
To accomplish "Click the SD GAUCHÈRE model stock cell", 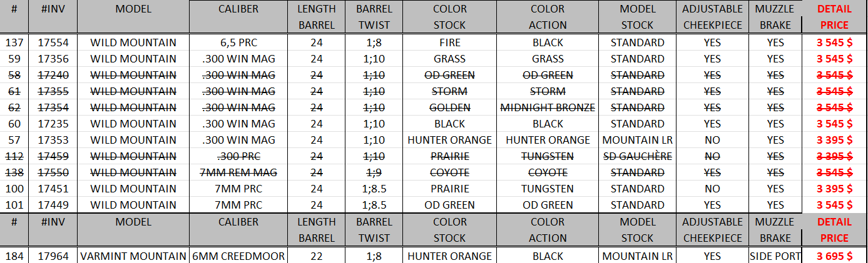I will (x=637, y=156).
